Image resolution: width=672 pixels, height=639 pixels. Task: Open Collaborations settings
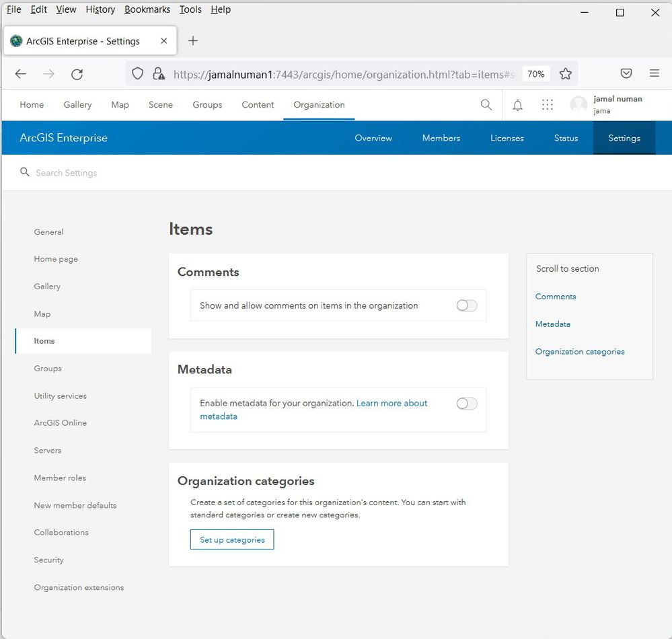pyautogui.click(x=61, y=532)
